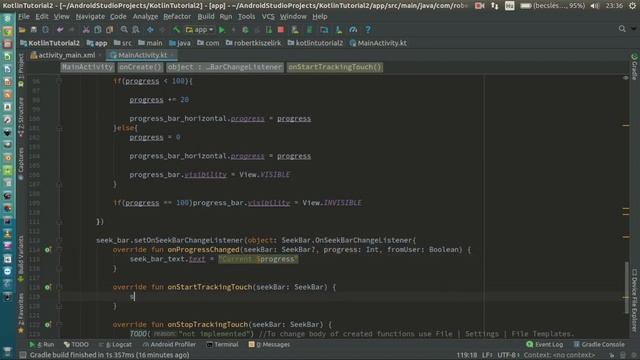Click the Synchronize toolbar icon

(45, 30)
